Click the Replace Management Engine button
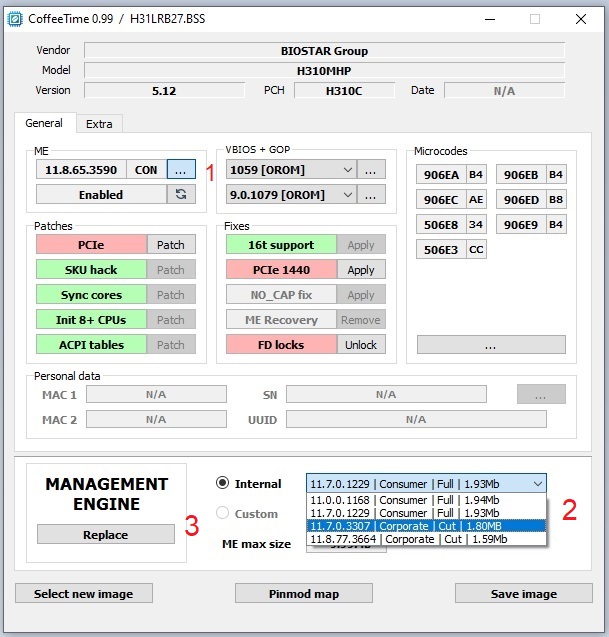Viewport: 609px width, 637px height. [x=106, y=534]
